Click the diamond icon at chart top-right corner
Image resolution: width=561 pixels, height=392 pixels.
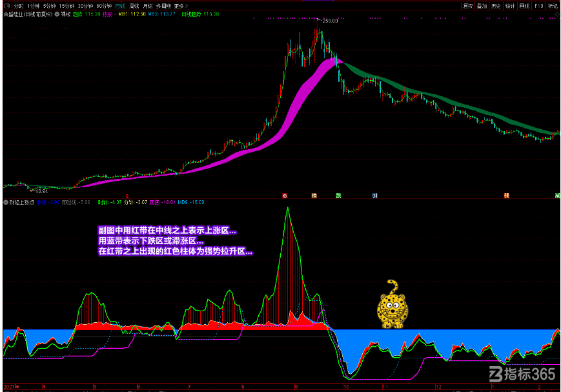pos(557,14)
